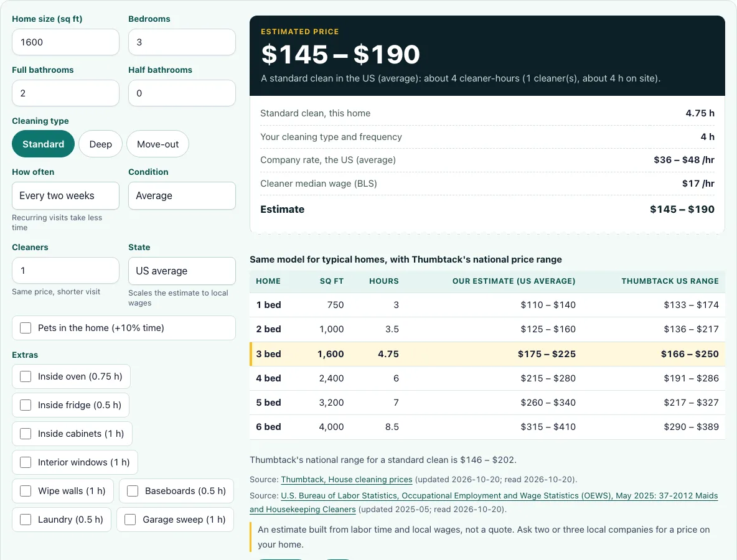Click the $175 – $225 estimate cell
Viewport: 737px width, 560px height.
(547, 354)
